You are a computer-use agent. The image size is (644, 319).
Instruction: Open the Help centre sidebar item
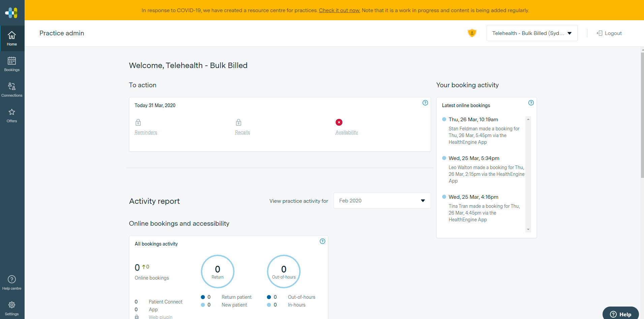pyautogui.click(x=12, y=282)
